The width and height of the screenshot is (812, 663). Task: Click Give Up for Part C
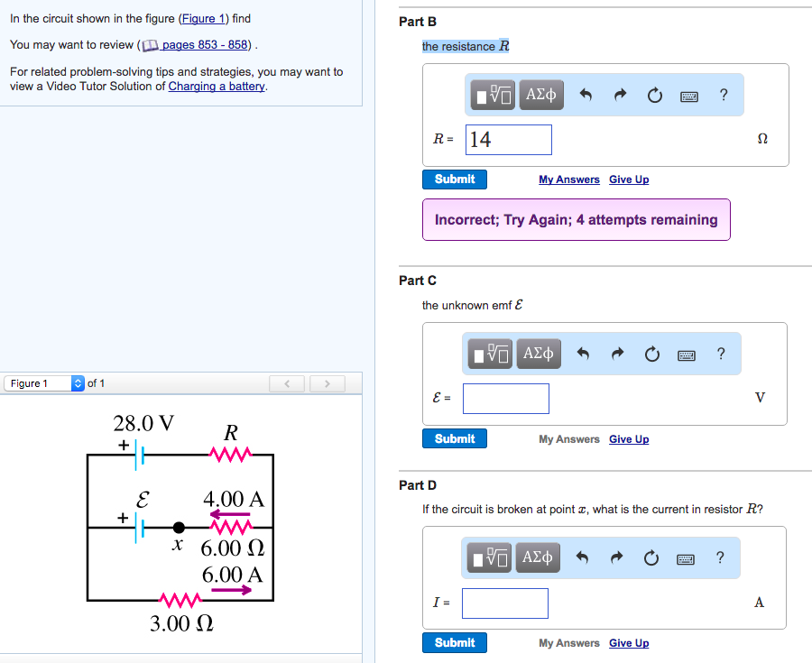pos(629,438)
